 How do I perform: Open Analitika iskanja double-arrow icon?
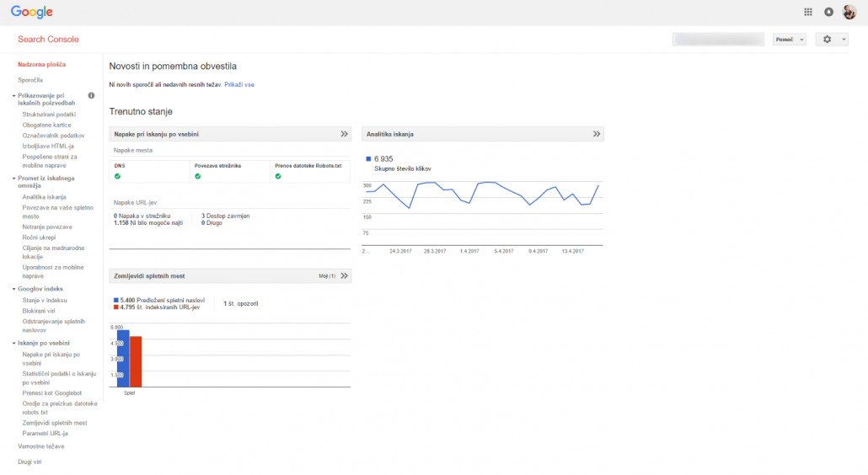tap(597, 134)
